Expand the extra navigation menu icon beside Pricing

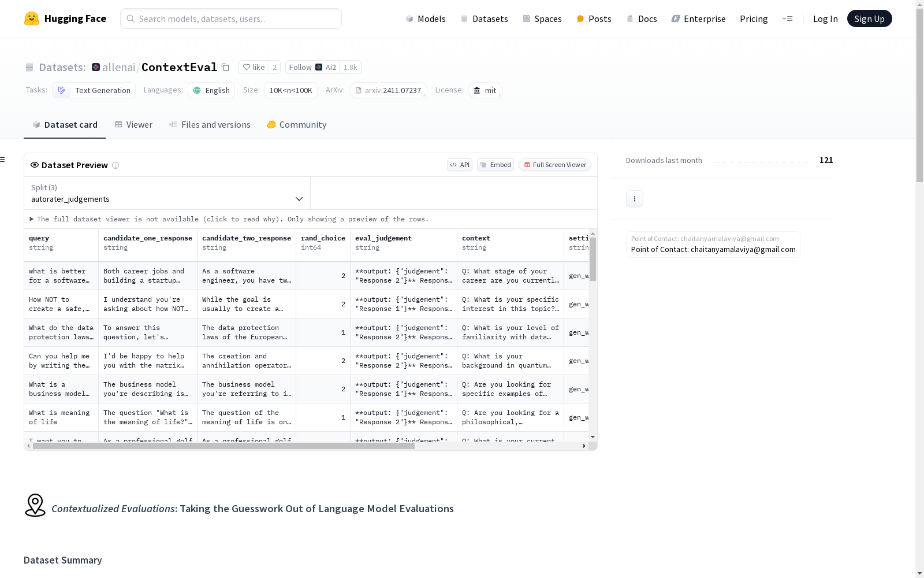pos(787,18)
